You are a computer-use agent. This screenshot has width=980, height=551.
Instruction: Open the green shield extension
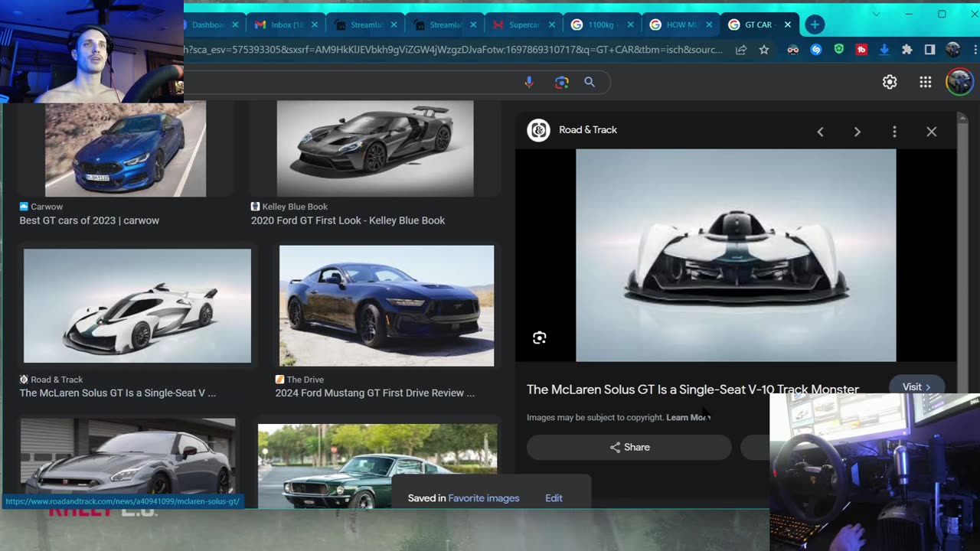coord(839,50)
